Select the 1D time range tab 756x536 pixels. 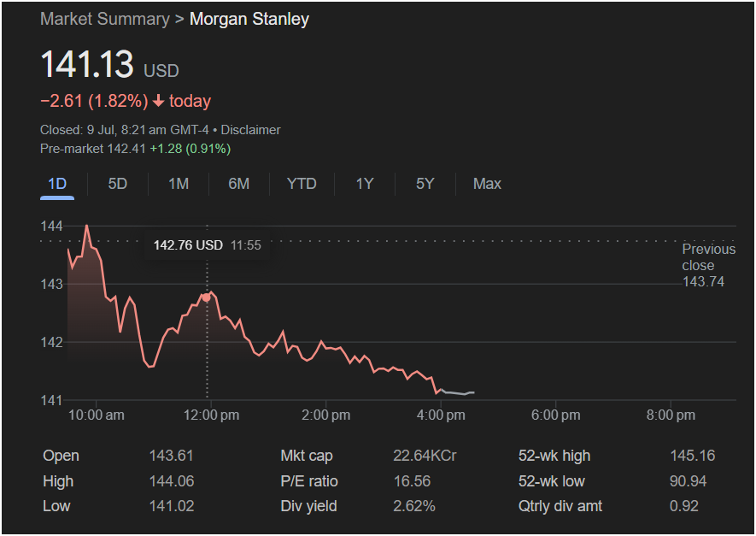click(x=57, y=184)
